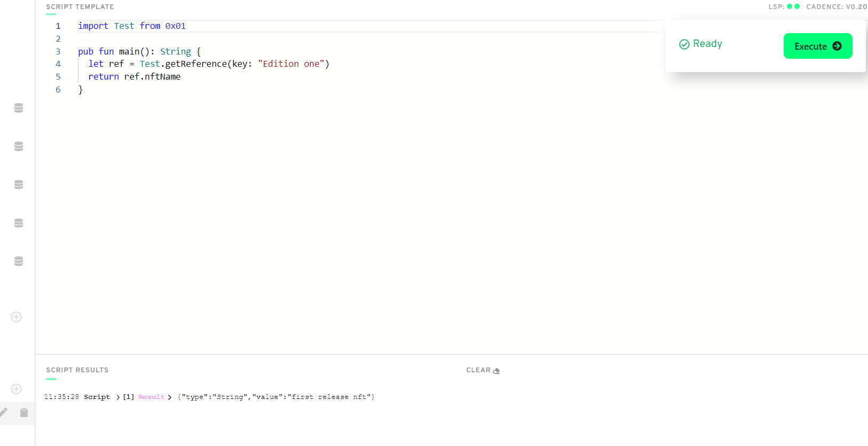Screen dimensions: 868x446
Task: Click the second green LSP status dot
Action: pos(797,6)
